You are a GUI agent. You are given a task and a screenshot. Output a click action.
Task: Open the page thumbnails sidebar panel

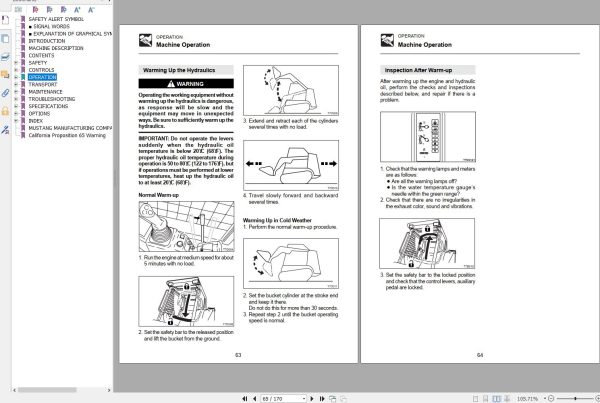tap(5, 39)
